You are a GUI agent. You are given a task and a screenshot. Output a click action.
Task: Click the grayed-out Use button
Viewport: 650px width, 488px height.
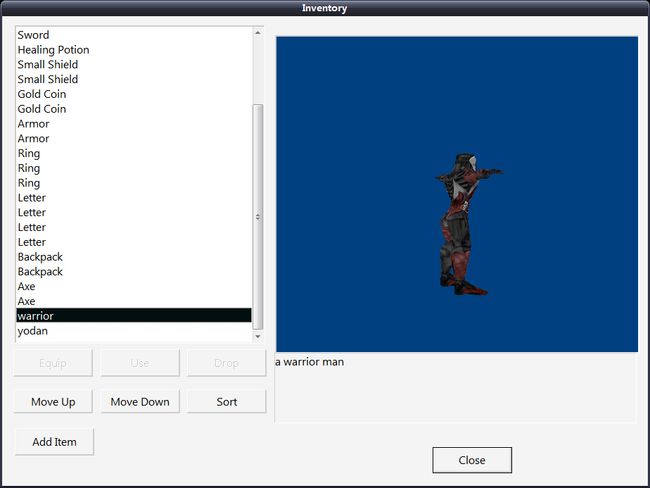click(140, 363)
